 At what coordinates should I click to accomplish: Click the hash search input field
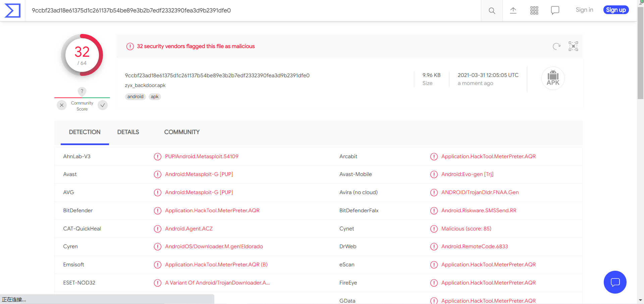[x=253, y=10]
